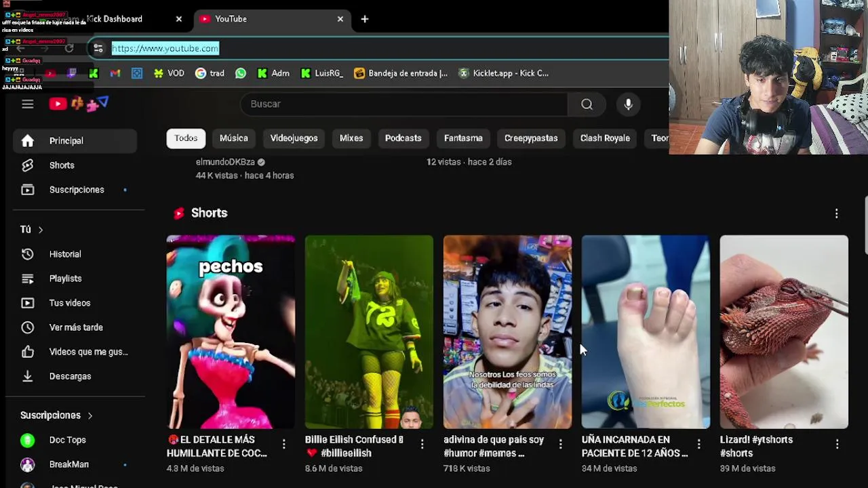
Task: Close the Kick Dashboard tab
Action: coord(179,19)
